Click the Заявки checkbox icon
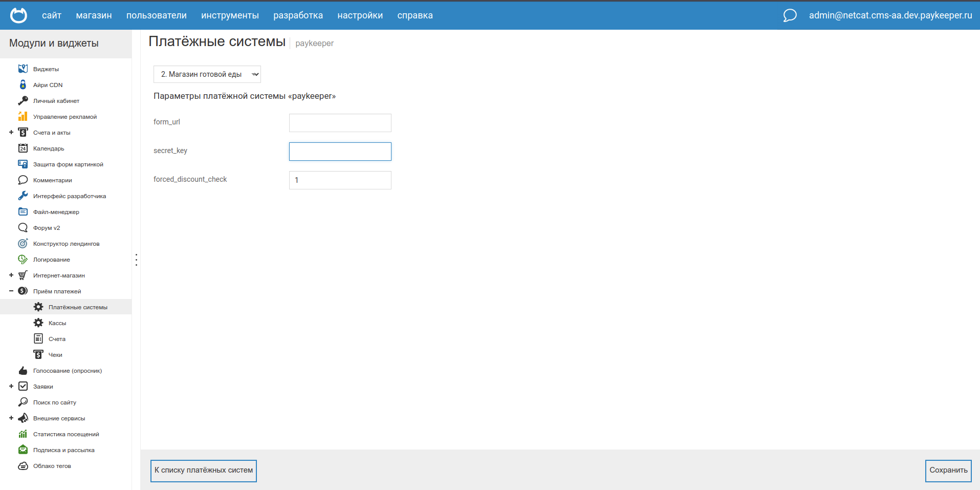The height and width of the screenshot is (490, 980). (23, 386)
